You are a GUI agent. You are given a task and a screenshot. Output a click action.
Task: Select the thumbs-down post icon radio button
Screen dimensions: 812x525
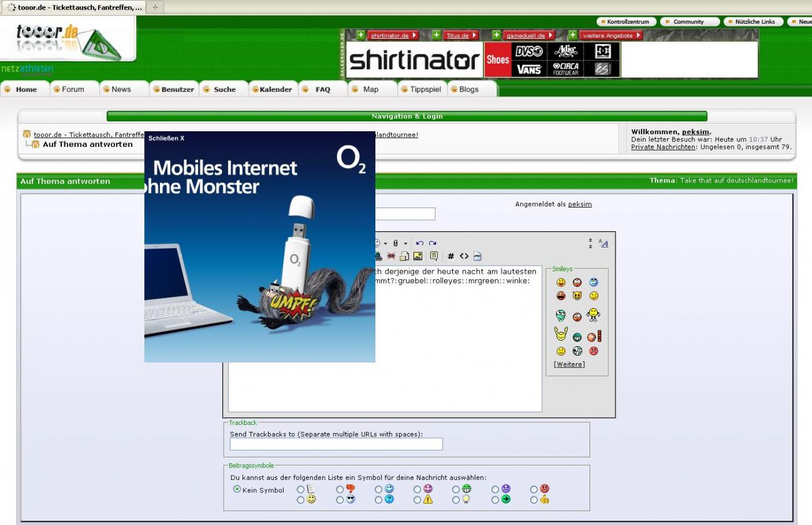(340, 489)
